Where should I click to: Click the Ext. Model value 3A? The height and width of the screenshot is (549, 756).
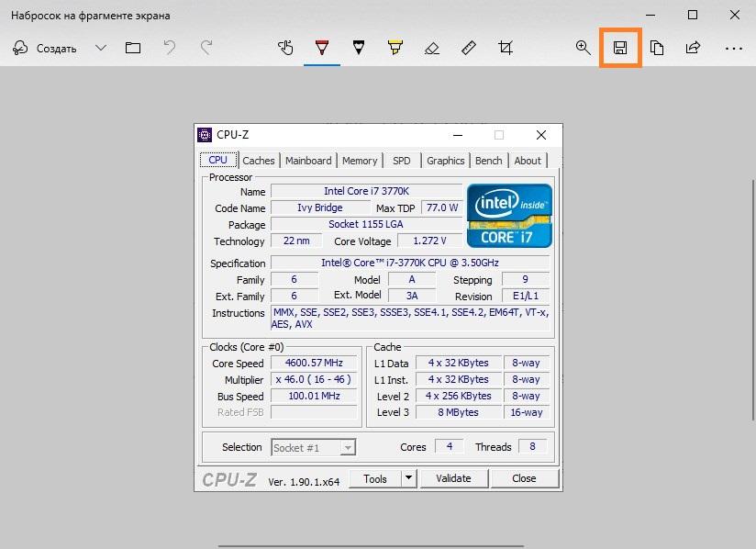point(412,296)
